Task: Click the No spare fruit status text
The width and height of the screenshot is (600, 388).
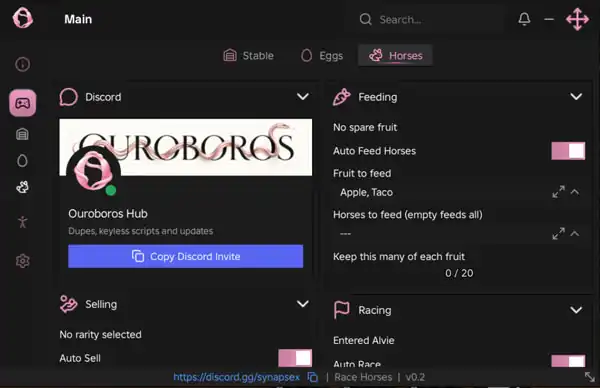Action: tap(365, 127)
